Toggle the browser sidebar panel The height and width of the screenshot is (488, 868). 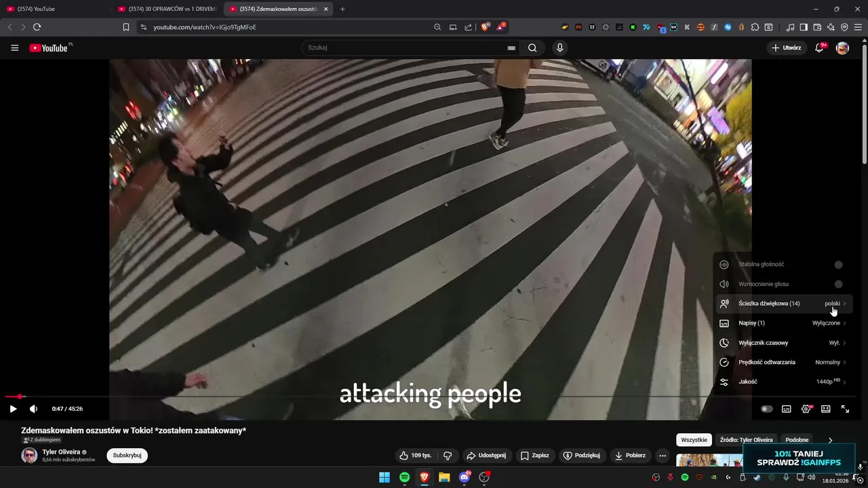coord(804,27)
